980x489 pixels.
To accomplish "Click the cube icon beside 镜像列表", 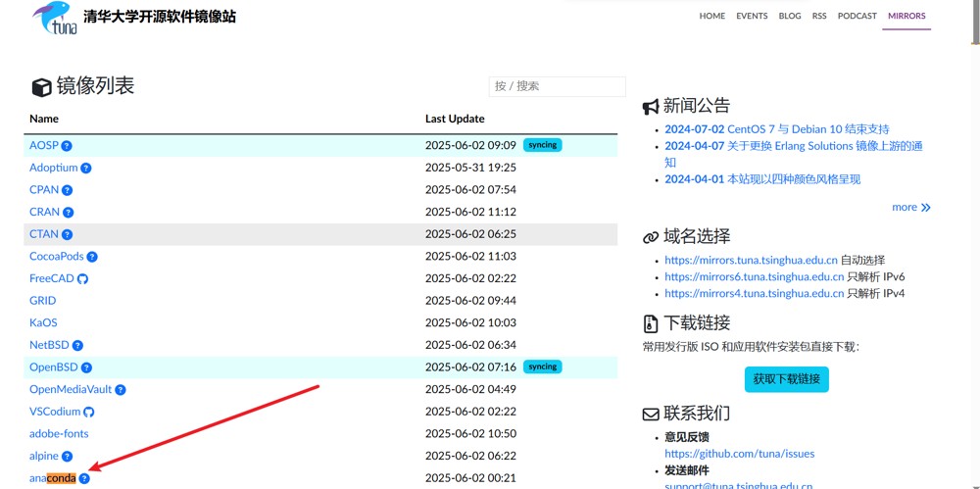I will tap(41, 87).
